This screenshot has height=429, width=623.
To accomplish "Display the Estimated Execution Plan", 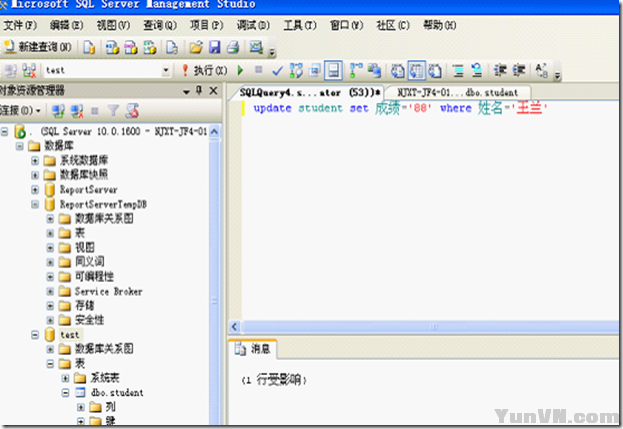I will click(296, 71).
